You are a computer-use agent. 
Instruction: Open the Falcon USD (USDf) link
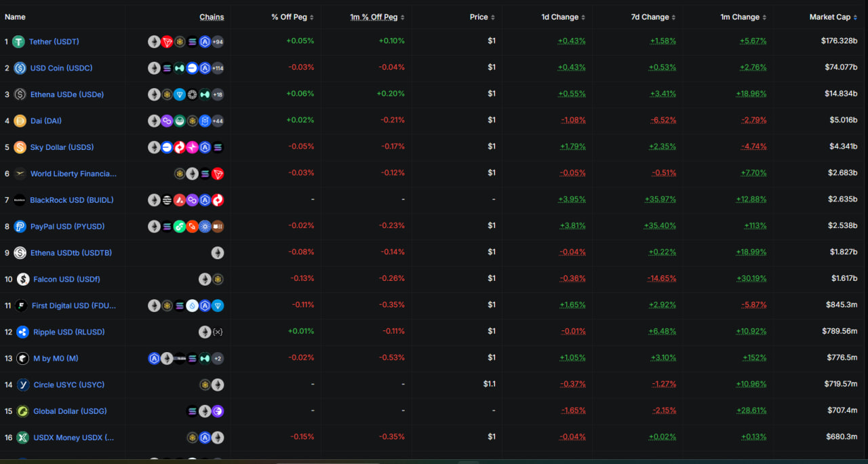tap(66, 279)
